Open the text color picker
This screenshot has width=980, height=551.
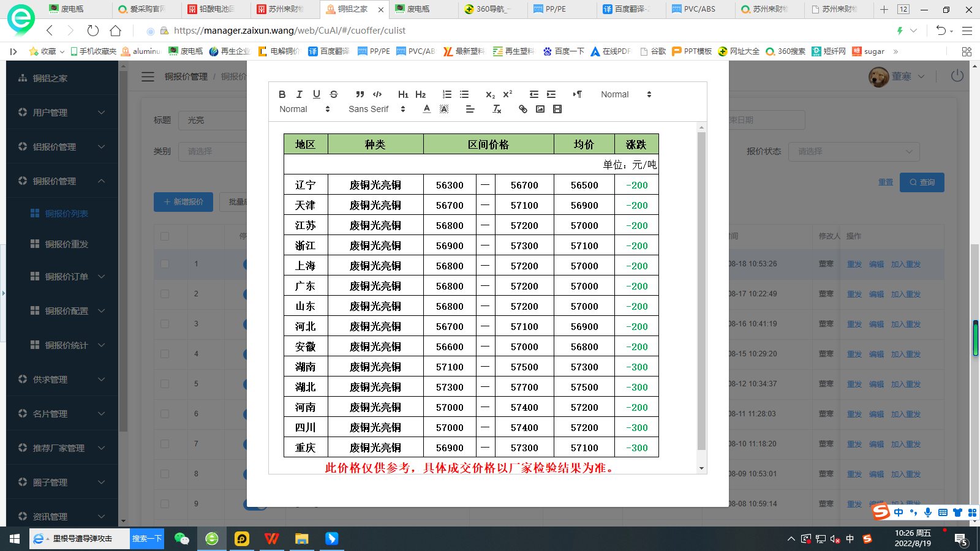point(427,109)
